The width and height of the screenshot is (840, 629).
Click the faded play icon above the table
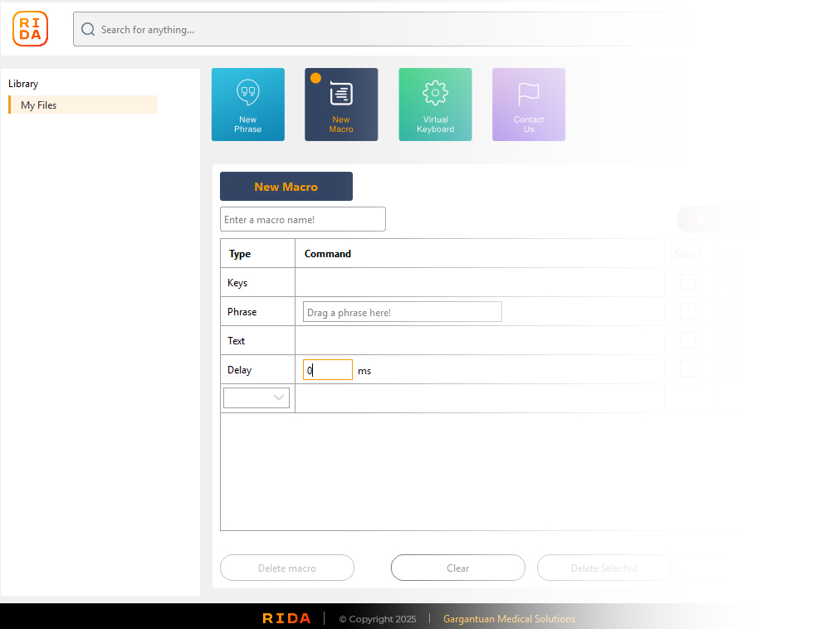[x=701, y=220]
